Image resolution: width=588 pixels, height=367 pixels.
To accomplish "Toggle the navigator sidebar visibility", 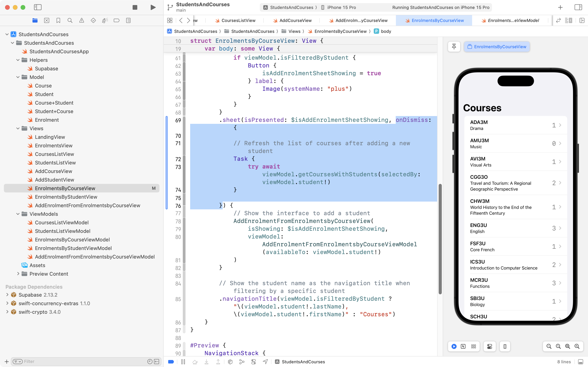I will pos(38,8).
